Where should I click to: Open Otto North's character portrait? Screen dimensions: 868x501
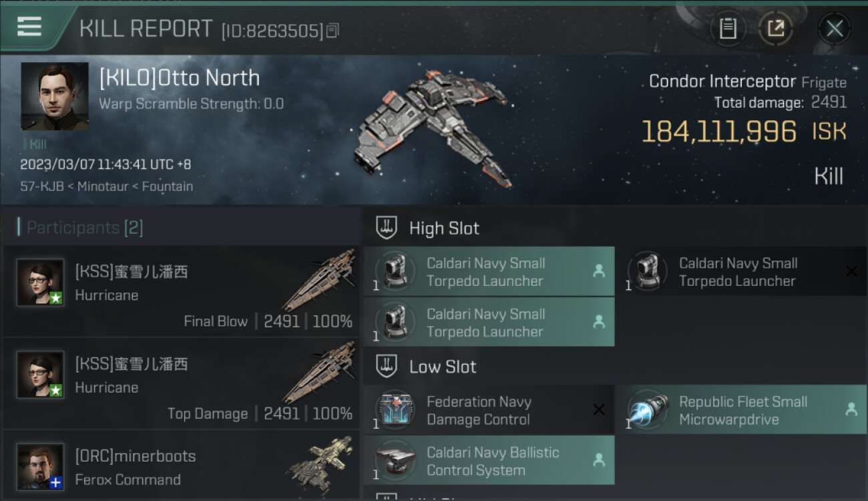click(x=55, y=96)
